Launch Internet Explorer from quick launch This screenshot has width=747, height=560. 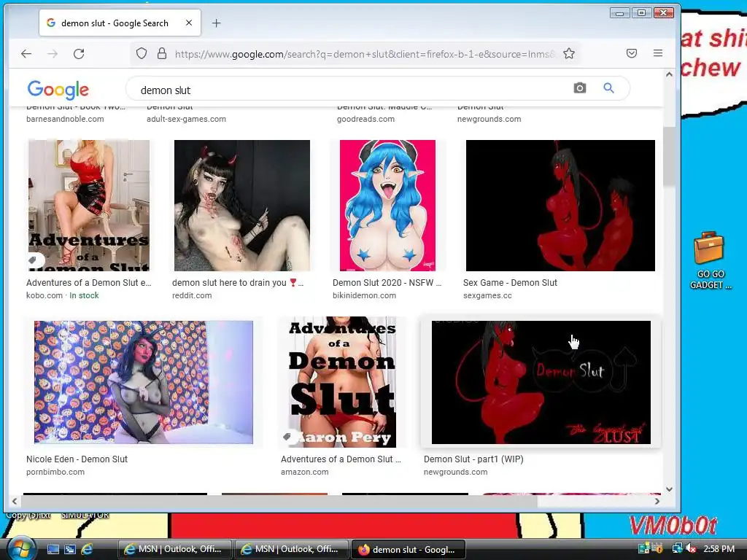pyautogui.click(x=87, y=550)
